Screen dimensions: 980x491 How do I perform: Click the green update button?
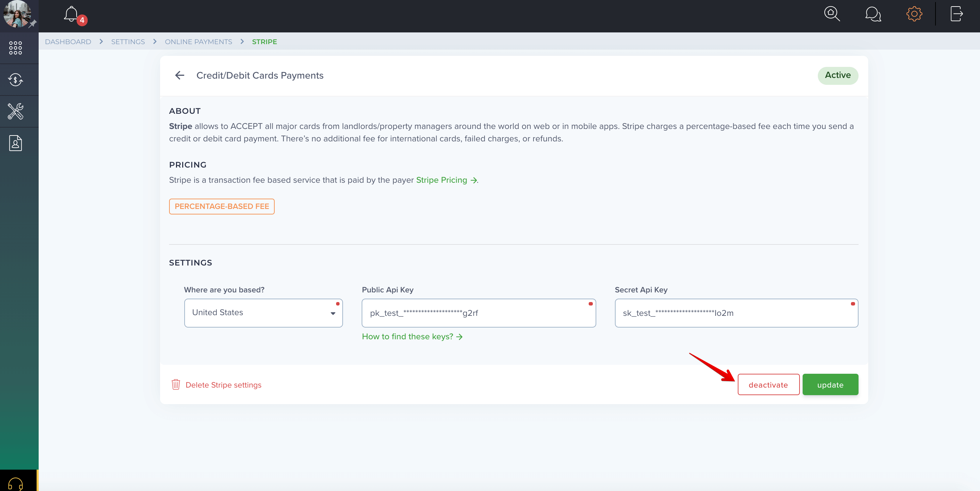click(830, 384)
